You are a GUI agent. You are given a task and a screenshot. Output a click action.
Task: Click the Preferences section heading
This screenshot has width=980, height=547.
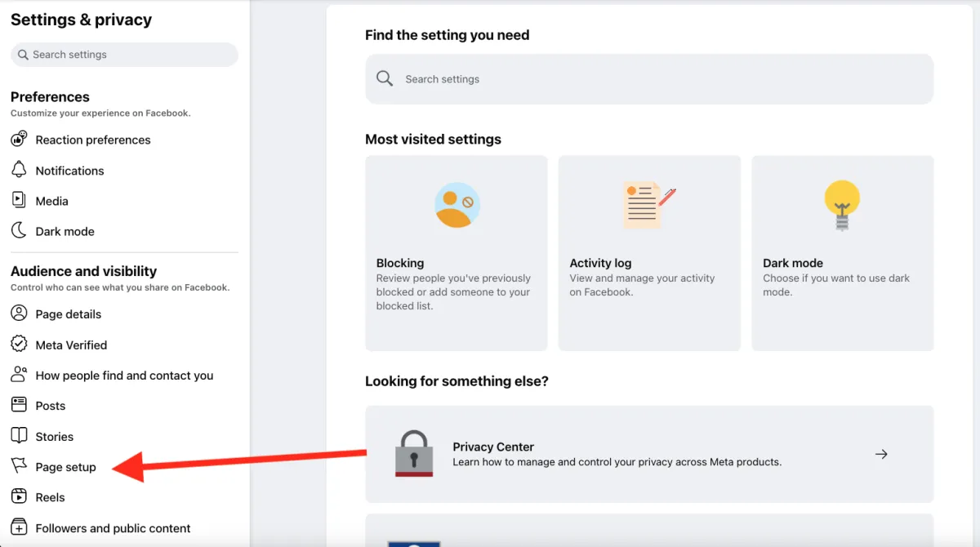[50, 96]
